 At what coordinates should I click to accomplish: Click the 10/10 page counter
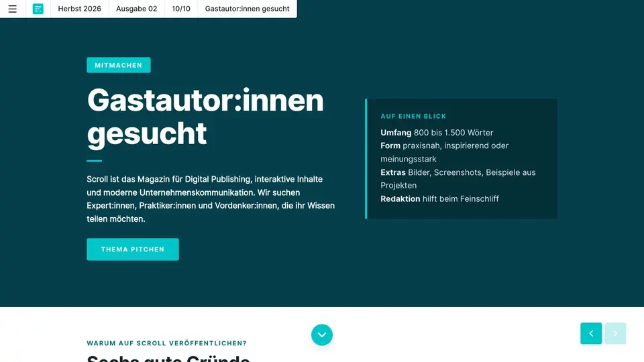coord(181,9)
